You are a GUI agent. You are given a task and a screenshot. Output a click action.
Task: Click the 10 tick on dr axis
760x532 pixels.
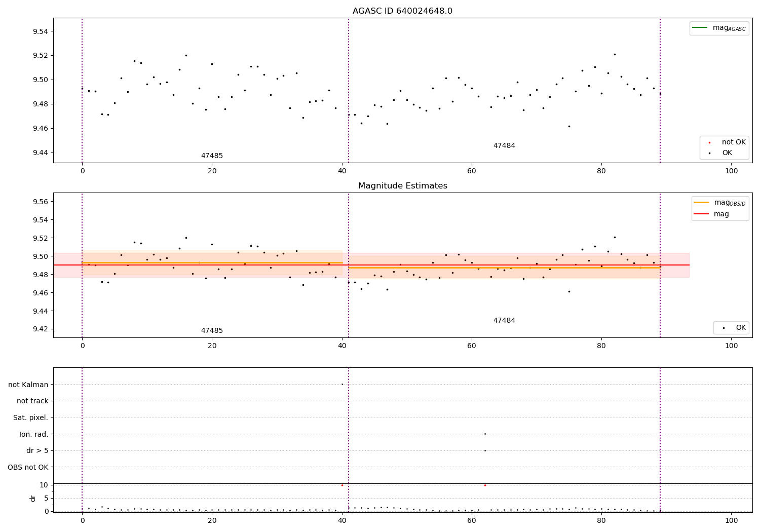[44, 485]
